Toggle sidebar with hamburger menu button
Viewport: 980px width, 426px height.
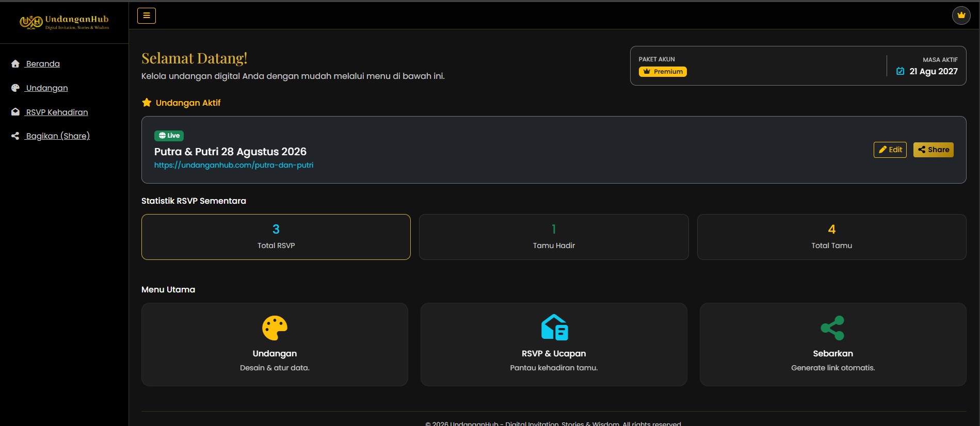147,15
